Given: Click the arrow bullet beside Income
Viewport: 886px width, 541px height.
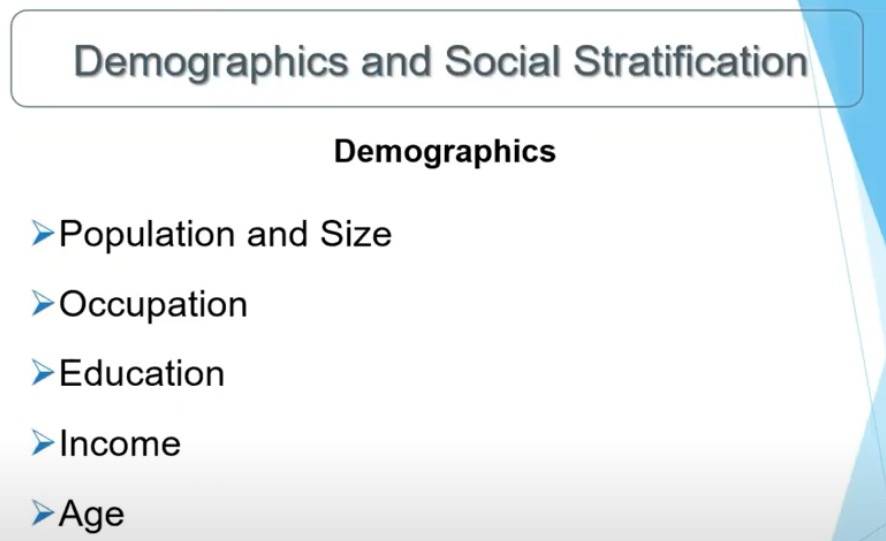Looking at the screenshot, I should pyautogui.click(x=43, y=443).
